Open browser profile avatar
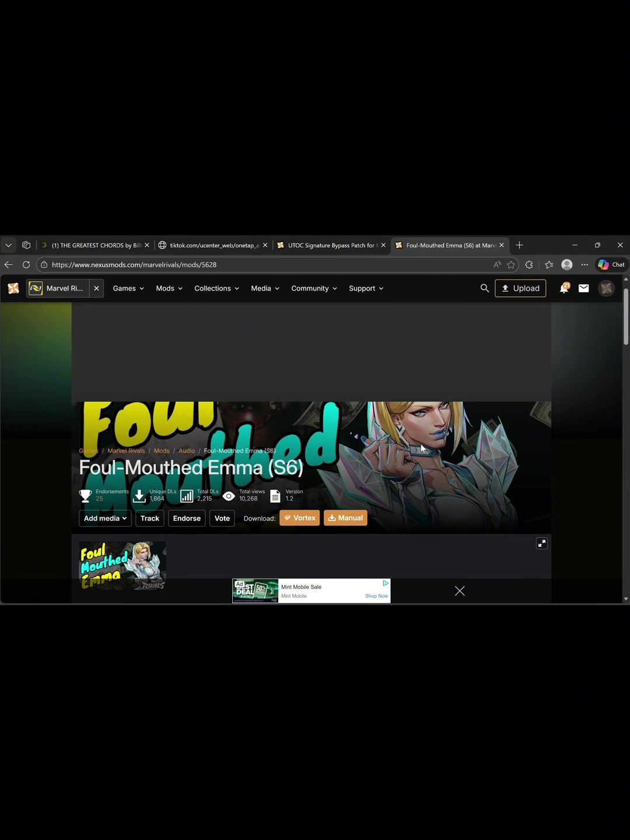 567,265
